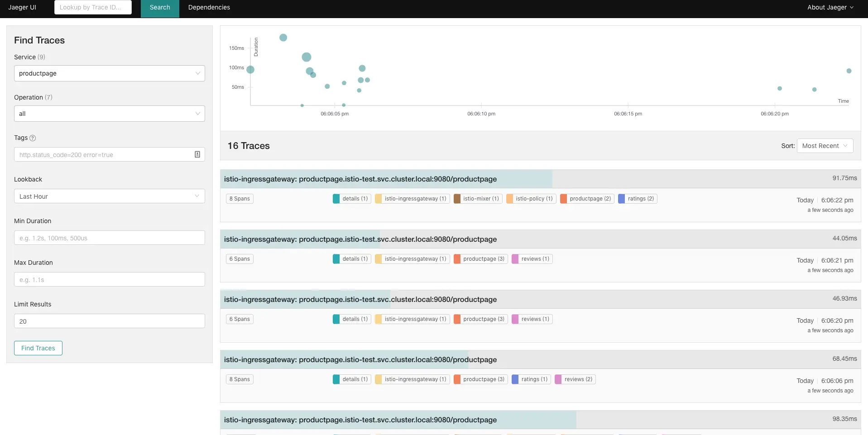Open the 98.35ms trace header
The image size is (868, 435).
pyautogui.click(x=541, y=420)
